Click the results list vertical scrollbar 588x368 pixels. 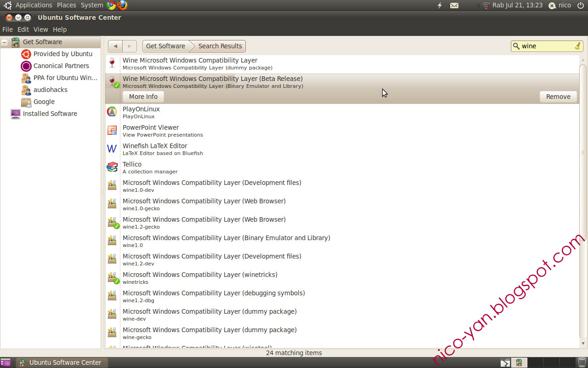tap(583, 152)
